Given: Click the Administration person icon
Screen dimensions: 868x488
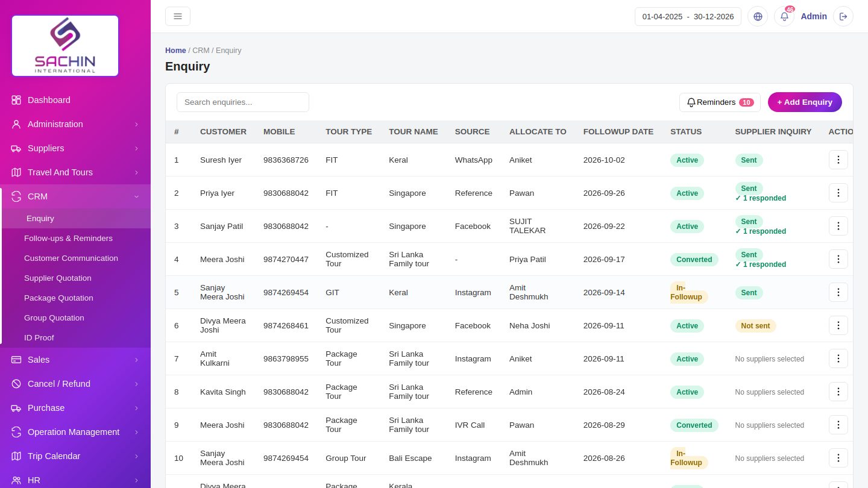Looking at the screenshot, I should [x=16, y=124].
